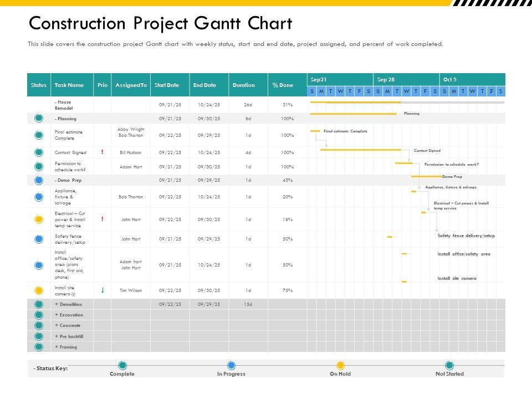
Task: Click the red priority exclamation for Electrical task
Action: click(103, 219)
